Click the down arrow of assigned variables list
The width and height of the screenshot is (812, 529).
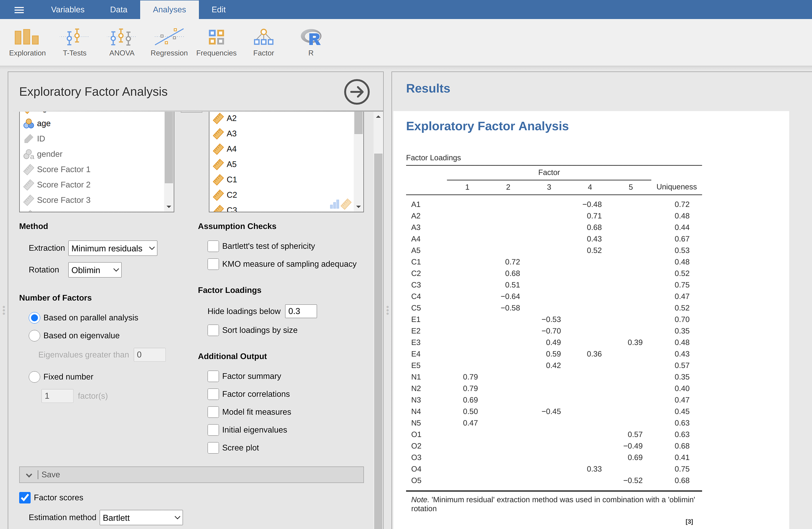tap(359, 207)
